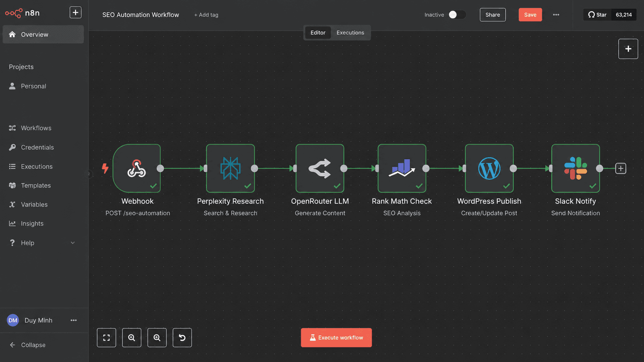This screenshot has width=644, height=362.
Task: Open the Overview page
Action: coord(43,34)
